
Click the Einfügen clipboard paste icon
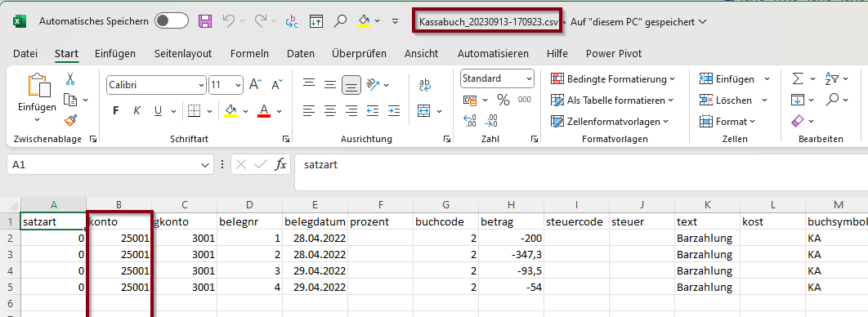[x=38, y=86]
